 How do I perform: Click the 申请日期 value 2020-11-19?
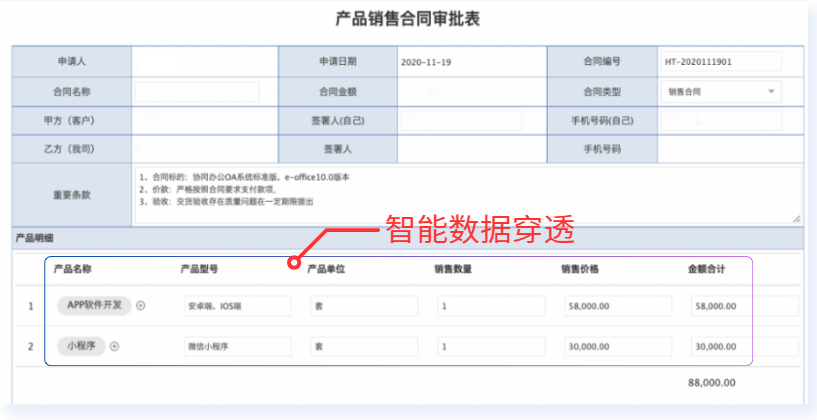coord(426,62)
